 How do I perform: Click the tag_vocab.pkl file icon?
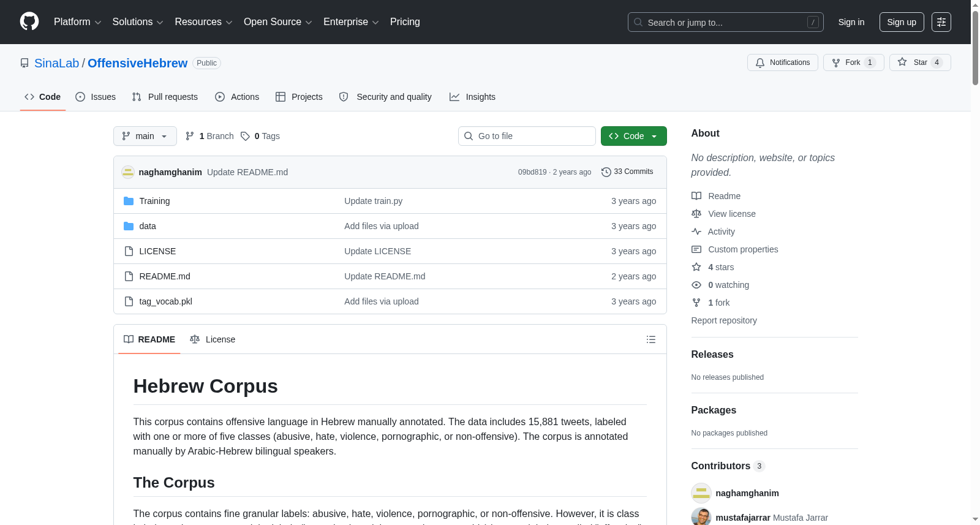click(129, 301)
